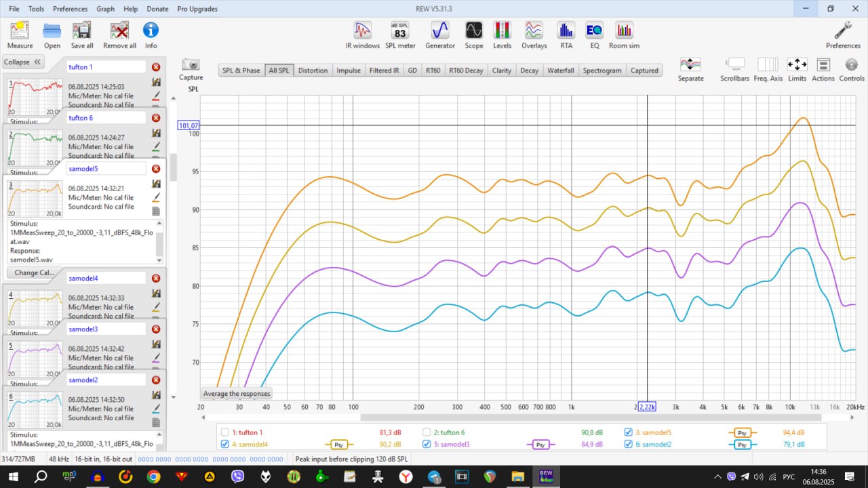The height and width of the screenshot is (488, 868).
Task: Open smoothing Psy selector for samodel2
Action: (x=743, y=445)
